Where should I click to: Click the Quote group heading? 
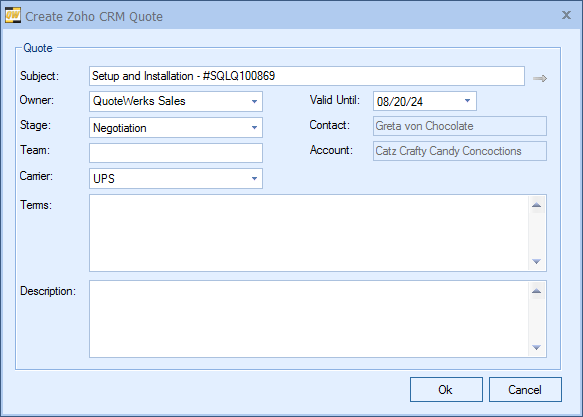[38, 48]
